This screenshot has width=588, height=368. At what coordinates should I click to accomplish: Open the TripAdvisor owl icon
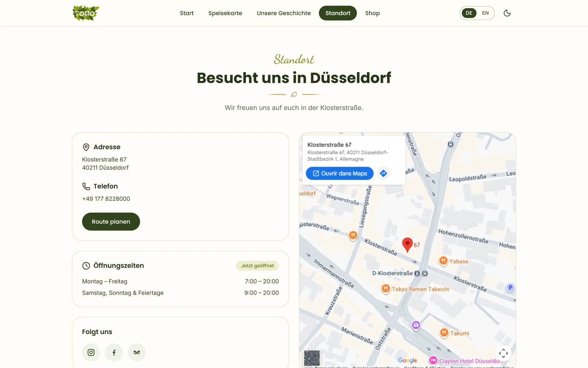[137, 352]
